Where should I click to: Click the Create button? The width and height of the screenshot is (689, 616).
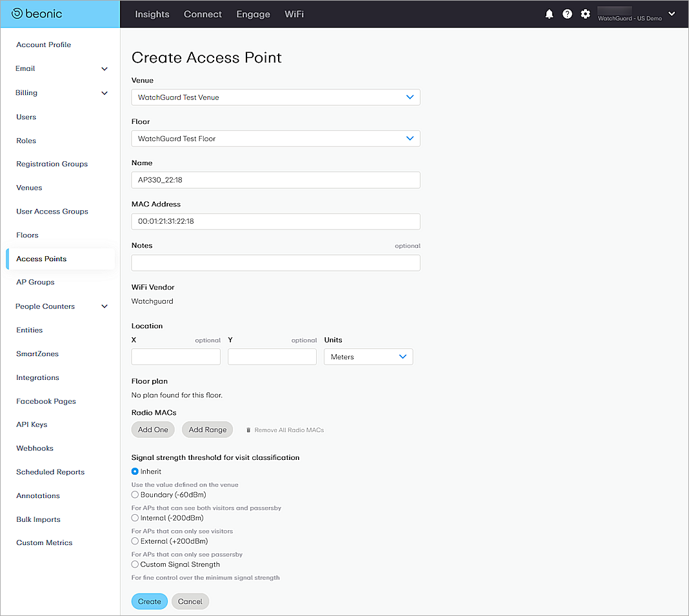click(149, 601)
